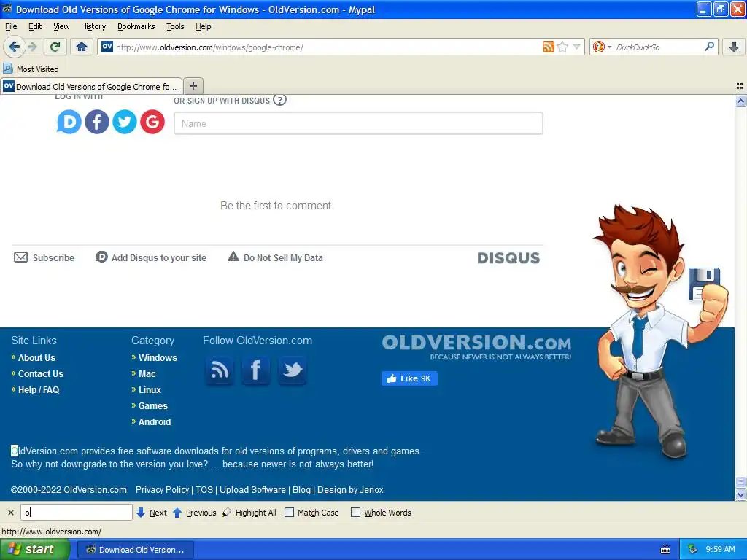The height and width of the screenshot is (560, 747).
Task: Open the TOS link
Action: (x=204, y=489)
